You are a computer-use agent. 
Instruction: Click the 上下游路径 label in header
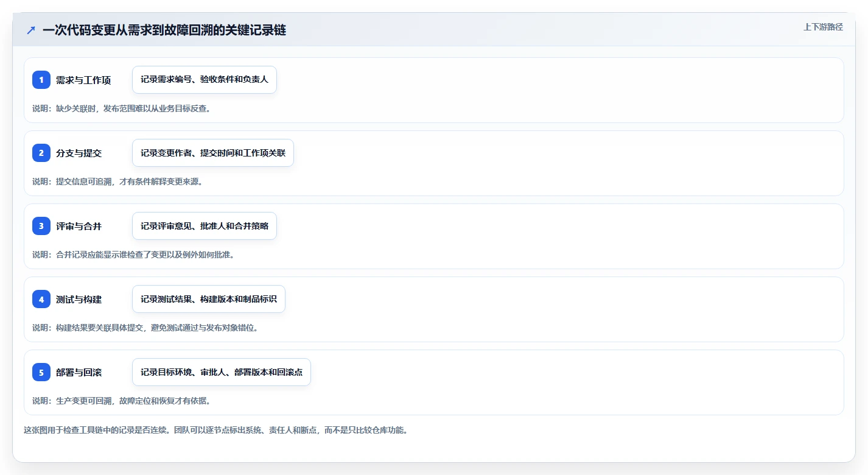coord(823,27)
